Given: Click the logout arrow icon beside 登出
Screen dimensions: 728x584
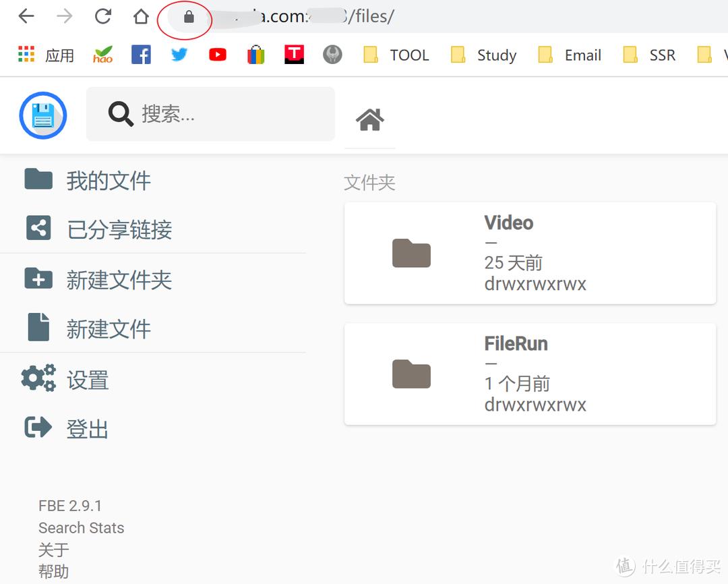Looking at the screenshot, I should click(x=38, y=426).
